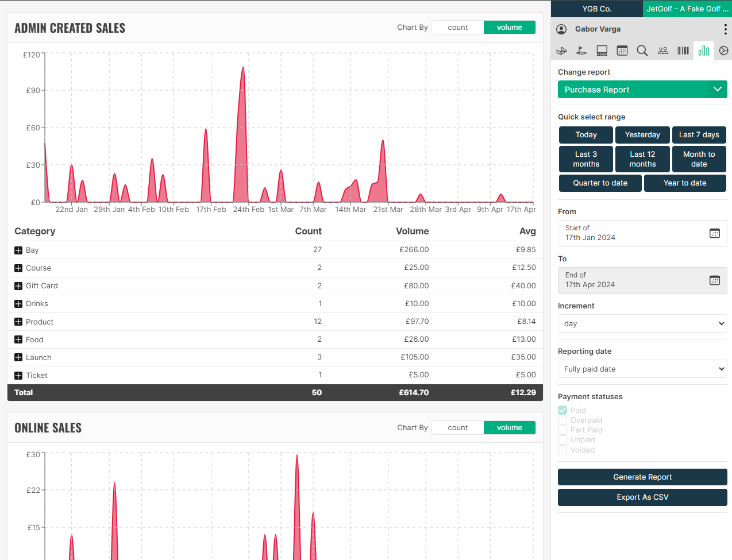Click the Launch volume £105.00 cell
This screenshot has height=560, width=732.
click(x=415, y=357)
